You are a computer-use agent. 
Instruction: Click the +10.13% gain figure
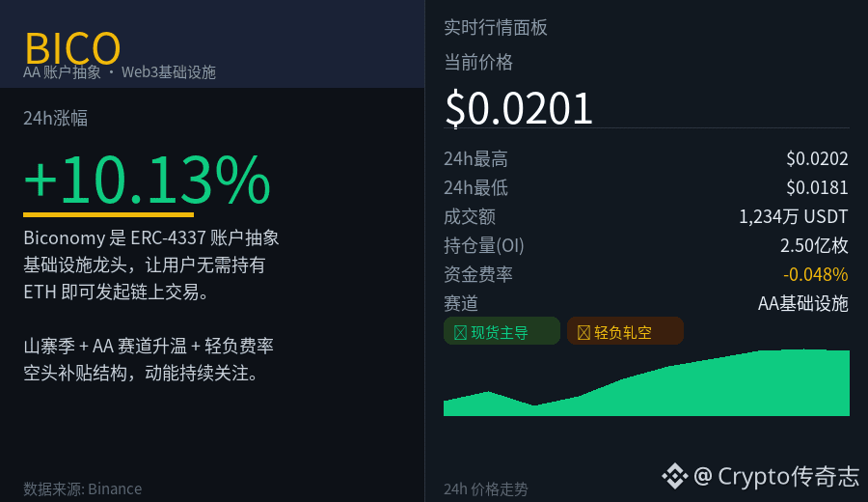147,179
